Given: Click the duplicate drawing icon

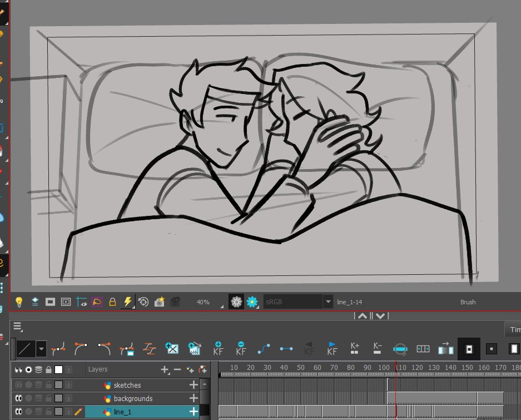Looking at the screenshot, I should coord(195,348).
